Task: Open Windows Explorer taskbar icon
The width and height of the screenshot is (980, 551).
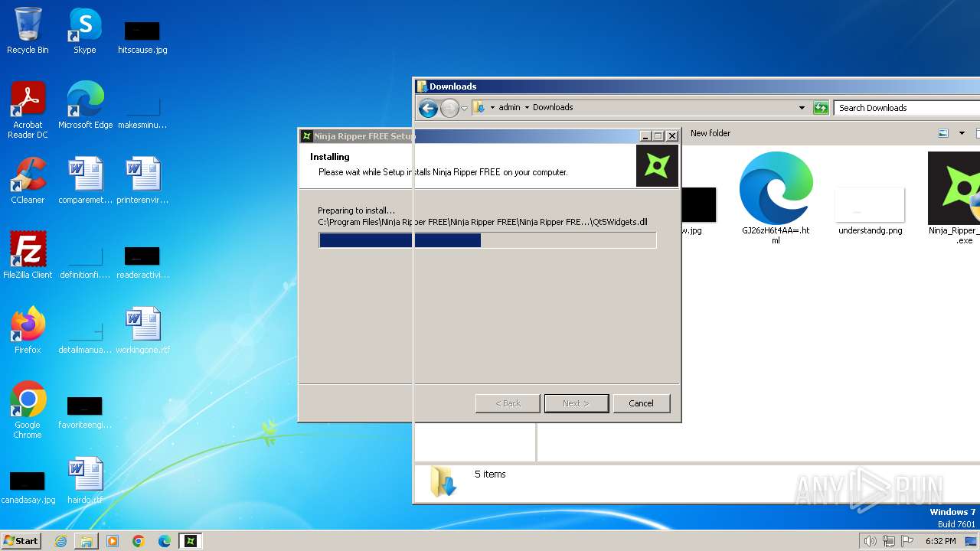Action: coord(87,541)
